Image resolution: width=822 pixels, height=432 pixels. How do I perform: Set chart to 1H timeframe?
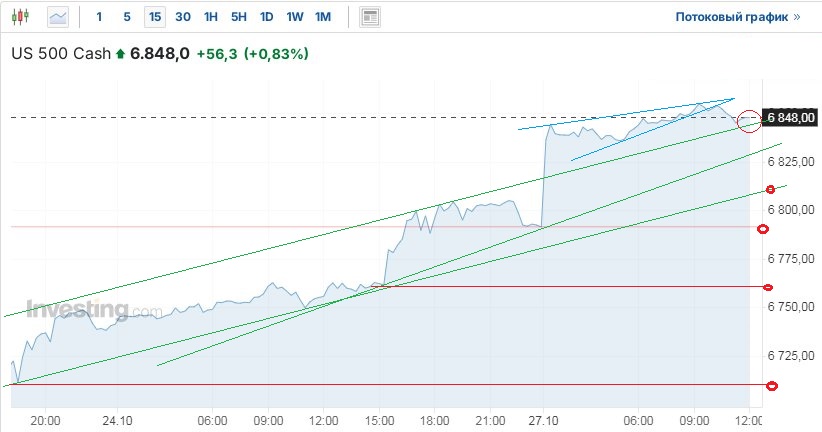point(210,17)
